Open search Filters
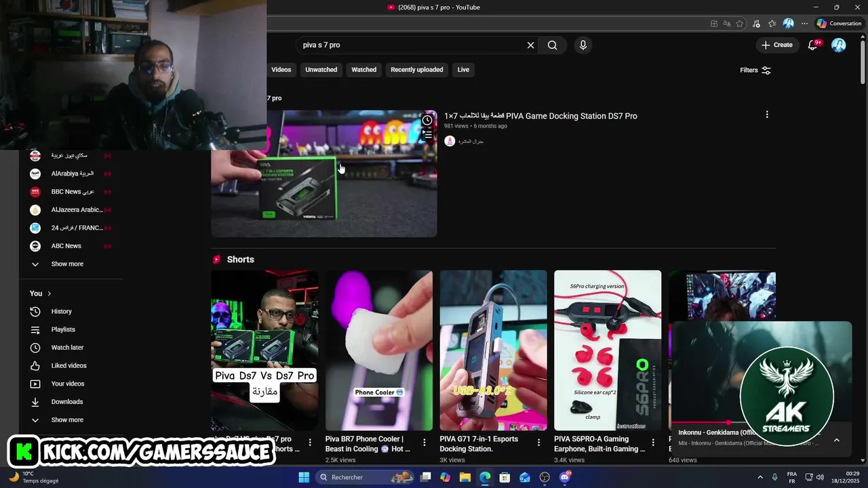This screenshot has width=868, height=488. point(755,70)
